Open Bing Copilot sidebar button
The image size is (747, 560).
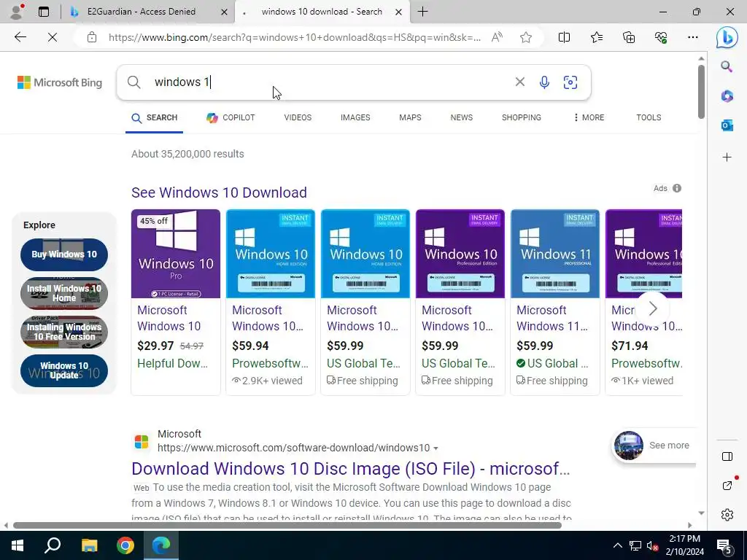point(727,37)
